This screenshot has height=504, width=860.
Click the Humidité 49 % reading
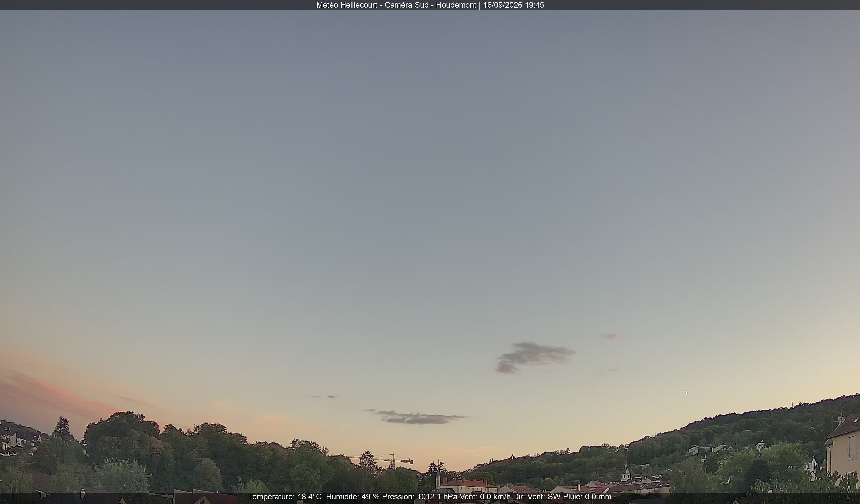(353, 497)
